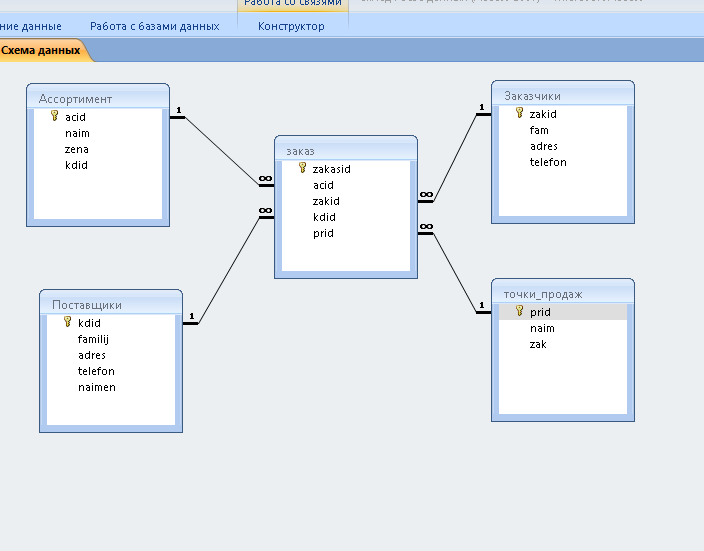Viewport: 704px width, 551px height.
Task: Select the Поставщики table title bar
Action: pos(111,304)
